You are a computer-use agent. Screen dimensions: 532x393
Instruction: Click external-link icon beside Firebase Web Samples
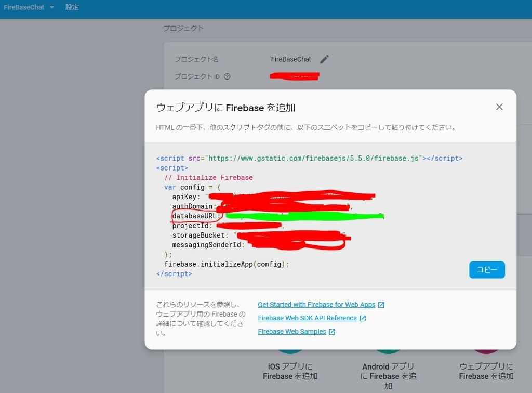point(332,332)
